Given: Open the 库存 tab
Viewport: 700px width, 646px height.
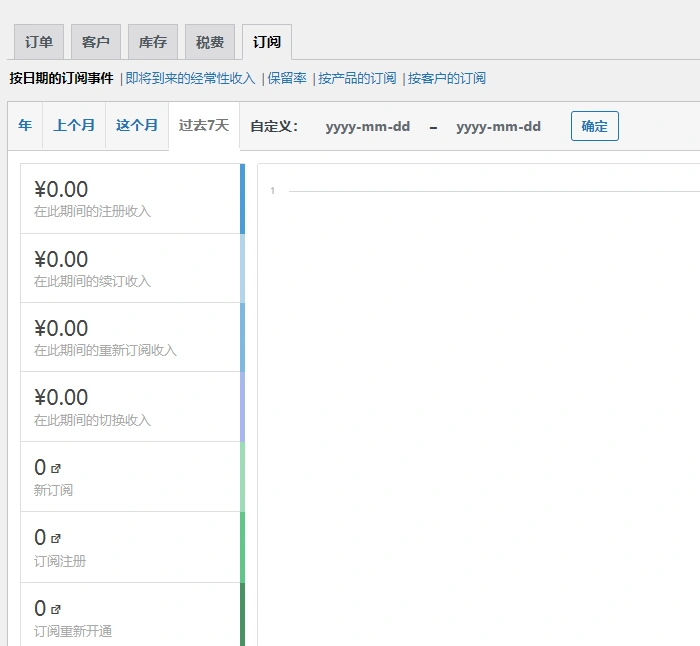Looking at the screenshot, I should pos(153,42).
